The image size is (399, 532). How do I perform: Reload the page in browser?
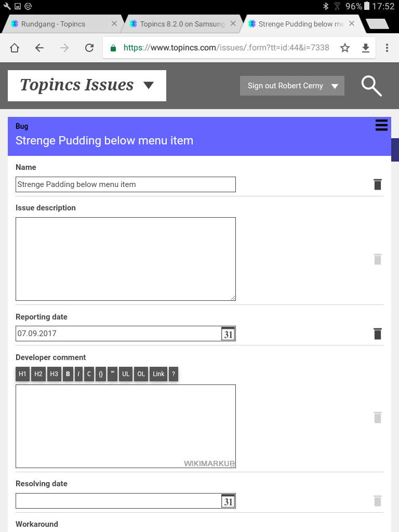[x=89, y=48]
